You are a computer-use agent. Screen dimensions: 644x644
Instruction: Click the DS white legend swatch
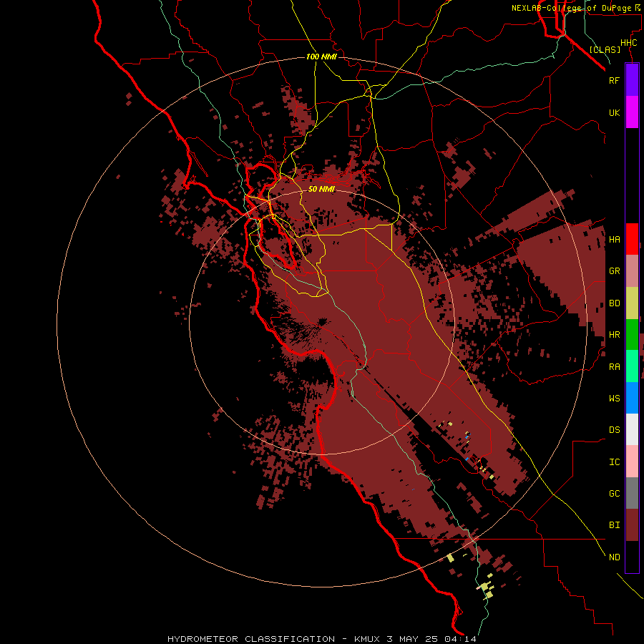point(632,429)
